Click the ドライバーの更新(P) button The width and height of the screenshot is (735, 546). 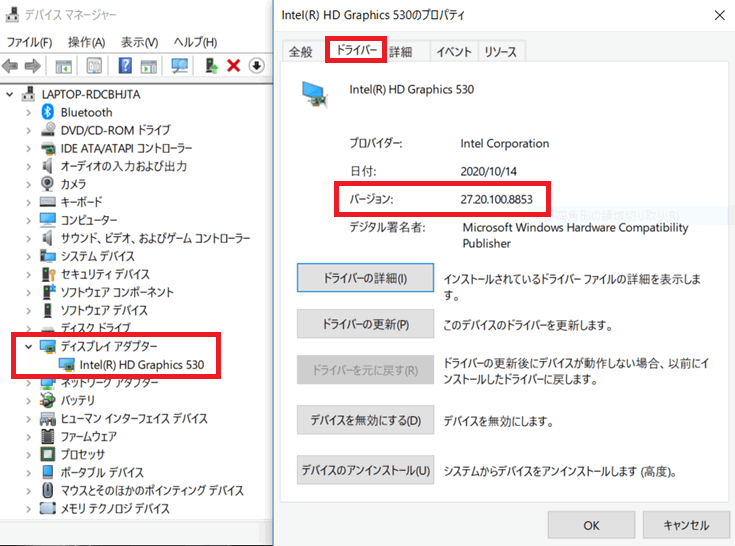pyautogui.click(x=365, y=324)
